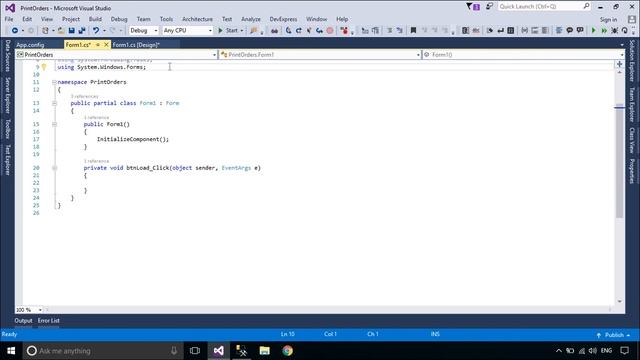Open the Debug menu
640x360 pixels.
coord(119,19)
